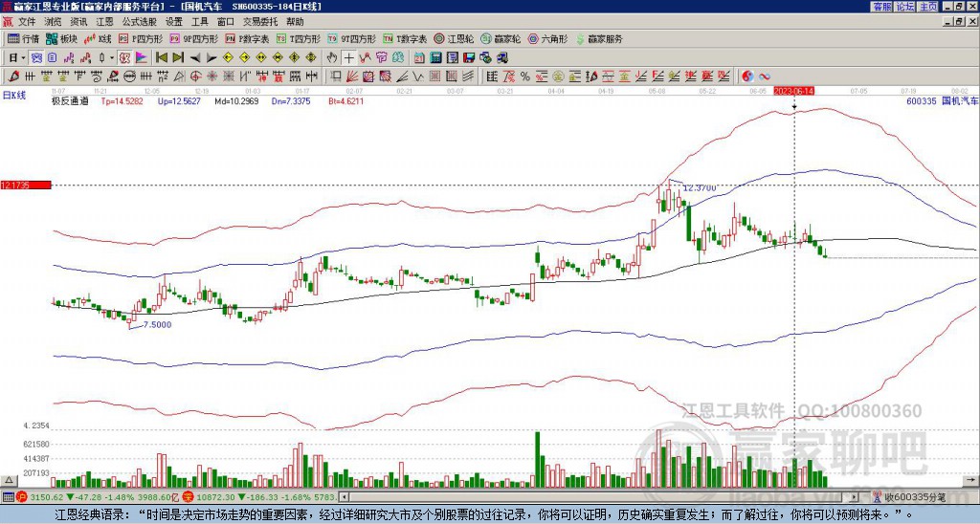Click horizontal scrollbar right arrow
Screen dimensions: 980x524
853,497
